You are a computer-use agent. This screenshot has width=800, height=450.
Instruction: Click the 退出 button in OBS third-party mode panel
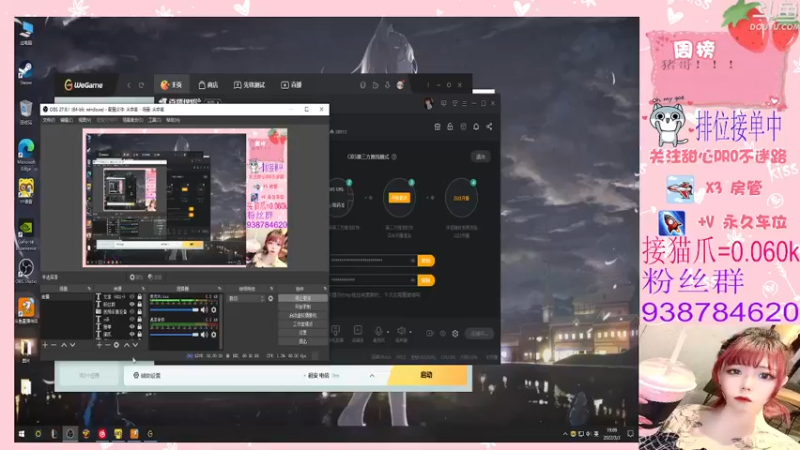pos(480,157)
